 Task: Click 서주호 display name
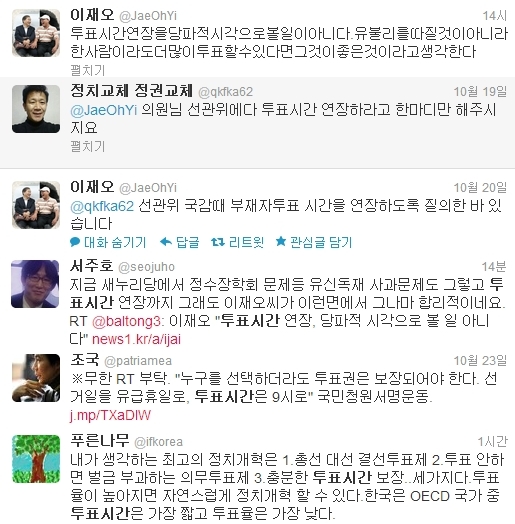pyautogui.click(x=92, y=265)
